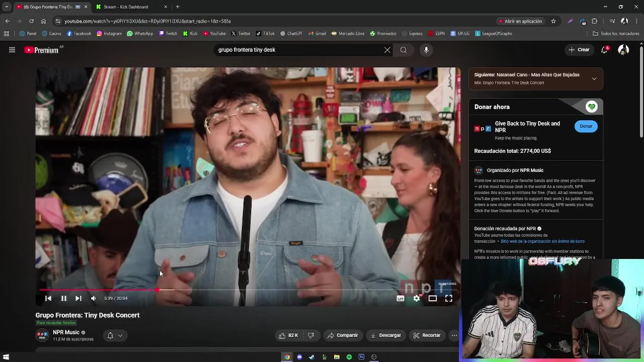644x362 pixels.
Task: Download the video with Descargar
Action: pos(386,335)
